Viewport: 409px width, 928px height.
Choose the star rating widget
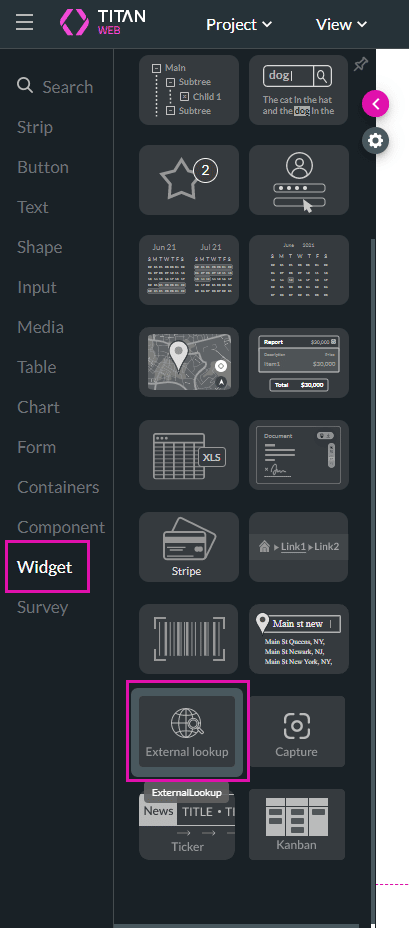[189, 180]
